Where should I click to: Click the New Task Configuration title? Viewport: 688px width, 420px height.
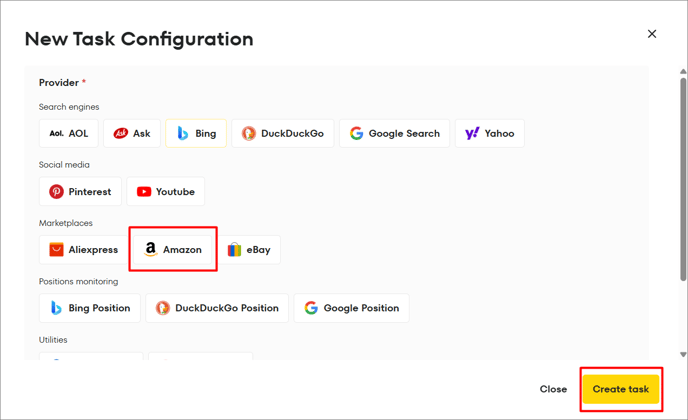[x=139, y=39]
